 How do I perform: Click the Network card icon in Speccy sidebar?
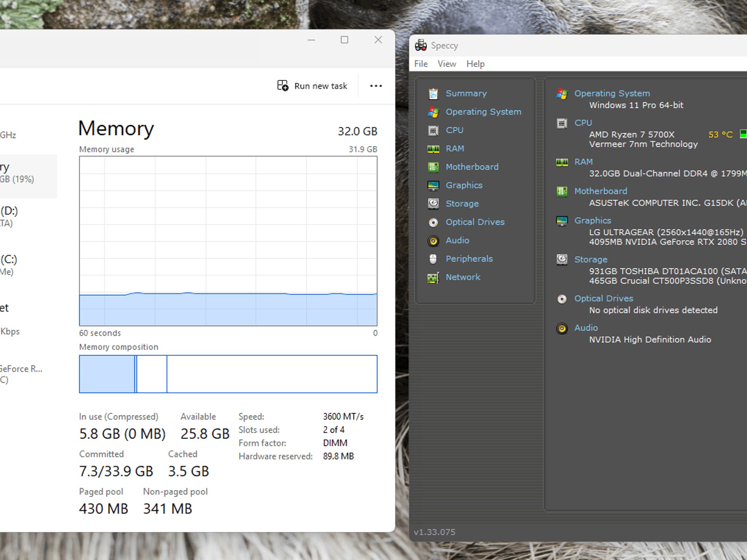point(433,277)
